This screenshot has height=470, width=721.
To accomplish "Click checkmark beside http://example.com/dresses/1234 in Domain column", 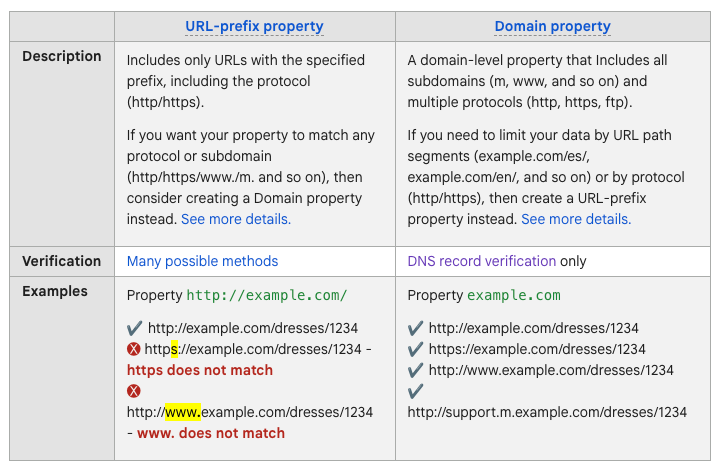I will [x=415, y=328].
